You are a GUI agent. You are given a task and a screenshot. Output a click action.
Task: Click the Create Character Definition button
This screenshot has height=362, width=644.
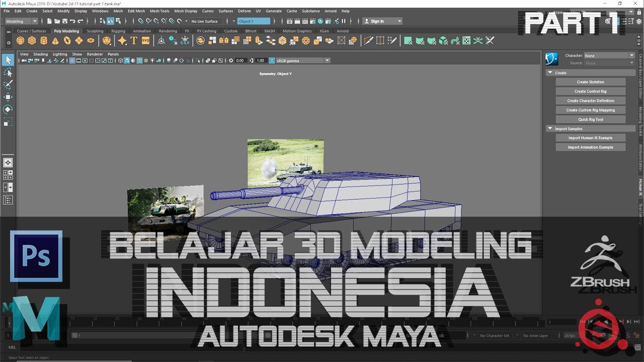point(591,101)
